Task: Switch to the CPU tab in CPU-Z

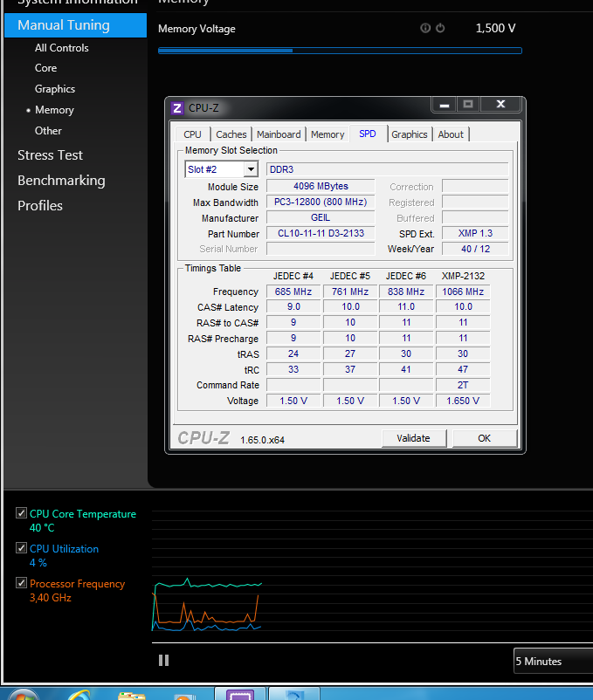Action: 192,134
